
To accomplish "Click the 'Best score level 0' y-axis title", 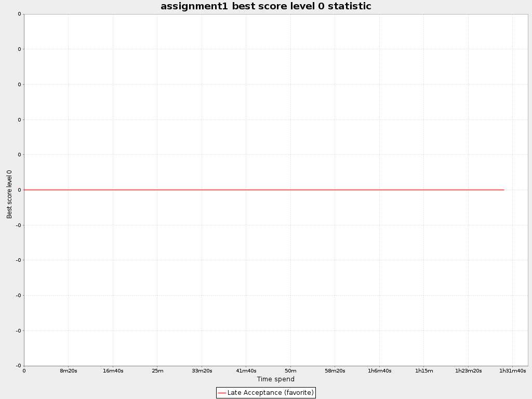I will tap(9, 194).
